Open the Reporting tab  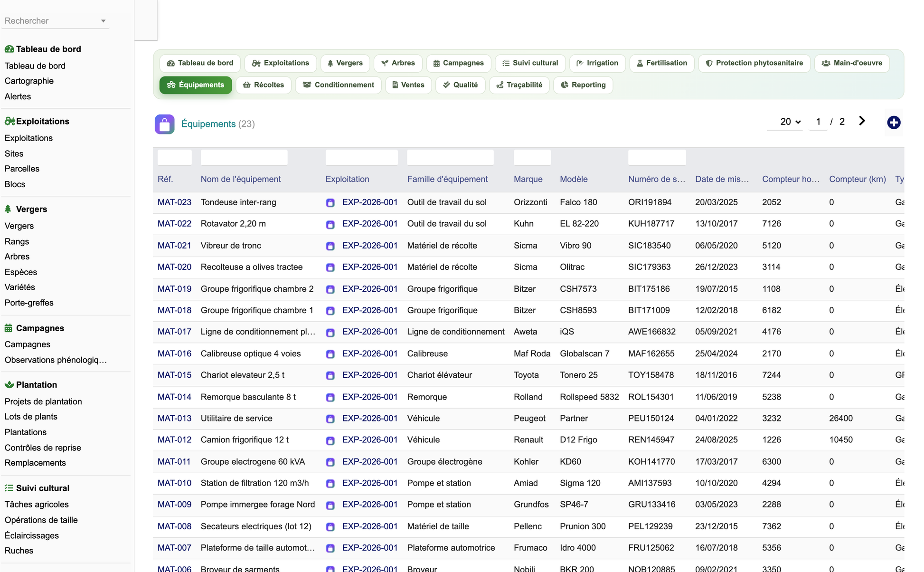pos(583,85)
